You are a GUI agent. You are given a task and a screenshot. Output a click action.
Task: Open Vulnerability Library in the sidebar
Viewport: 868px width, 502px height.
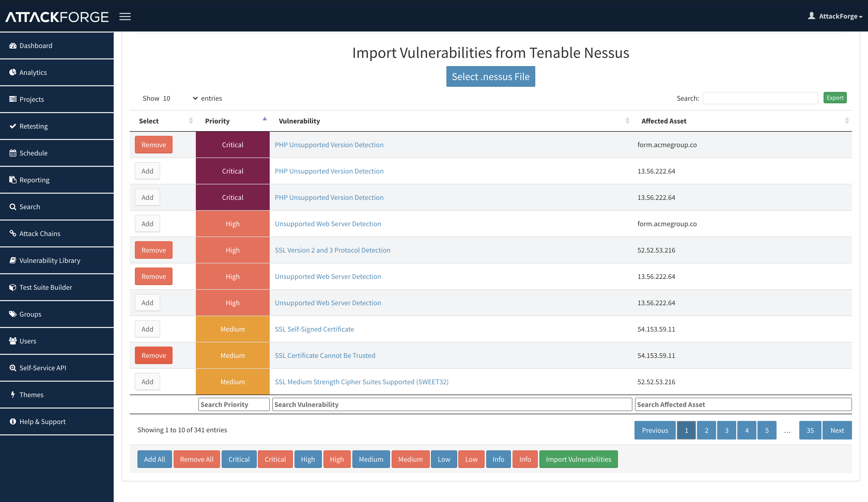point(57,260)
